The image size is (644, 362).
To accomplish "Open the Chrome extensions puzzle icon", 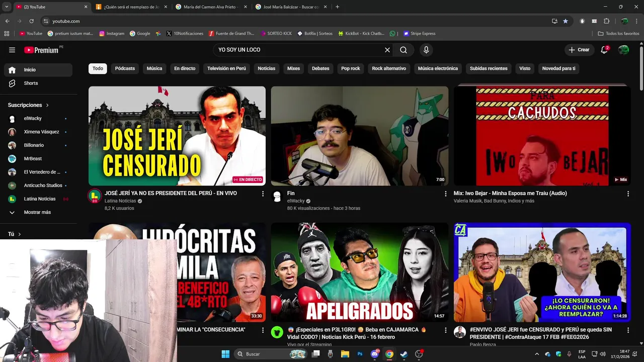I will click(x=606, y=21).
